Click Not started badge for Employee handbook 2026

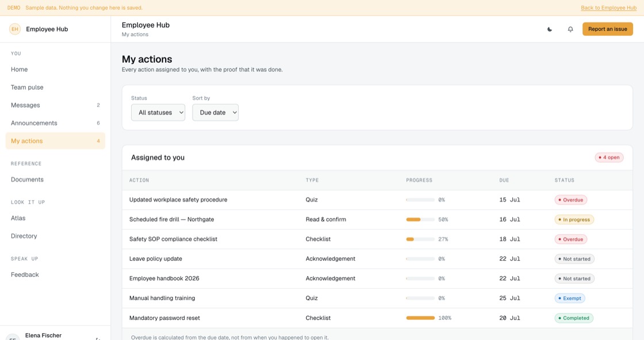click(x=574, y=279)
